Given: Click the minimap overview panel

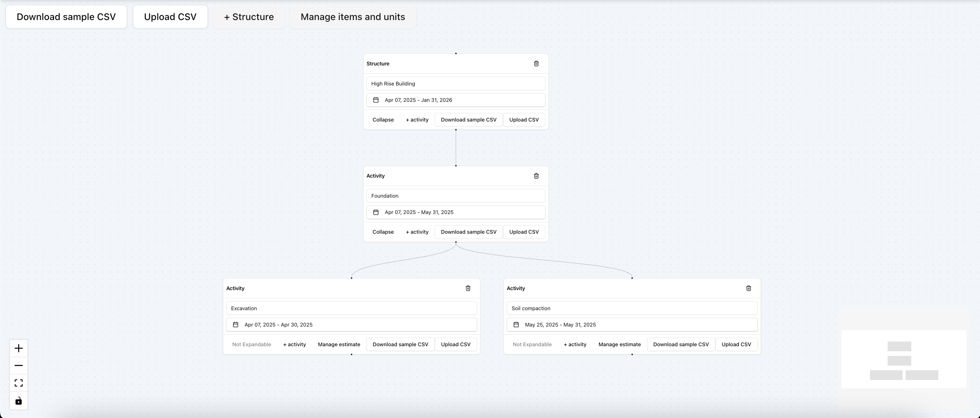Looking at the screenshot, I should pos(904,359).
